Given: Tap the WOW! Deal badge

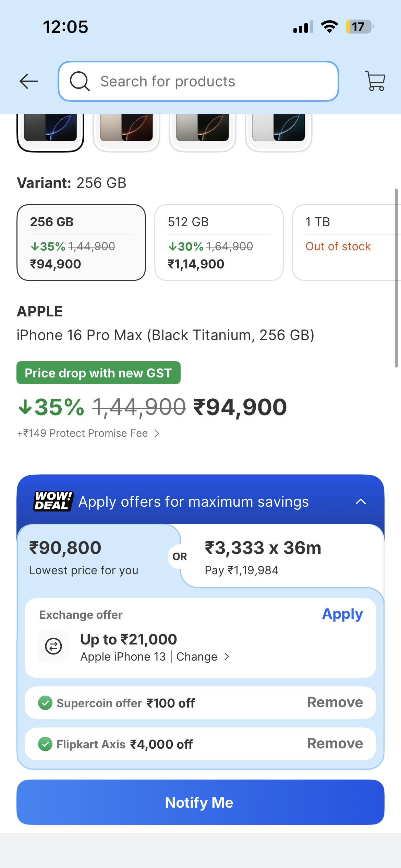Looking at the screenshot, I should 53,501.
